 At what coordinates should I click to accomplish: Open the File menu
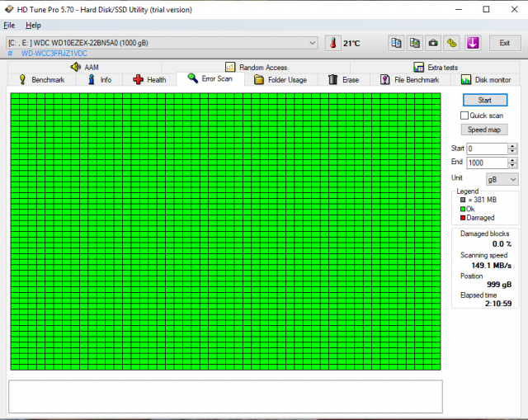9,26
